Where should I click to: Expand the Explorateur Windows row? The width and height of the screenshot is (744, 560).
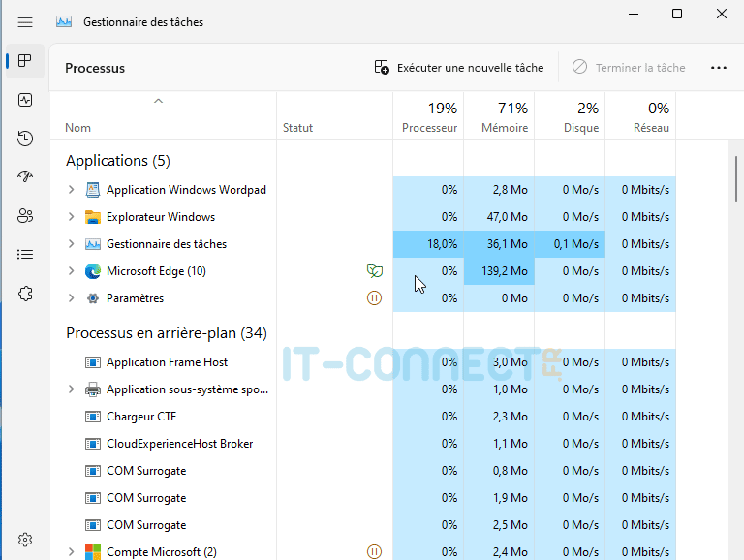[71, 217]
